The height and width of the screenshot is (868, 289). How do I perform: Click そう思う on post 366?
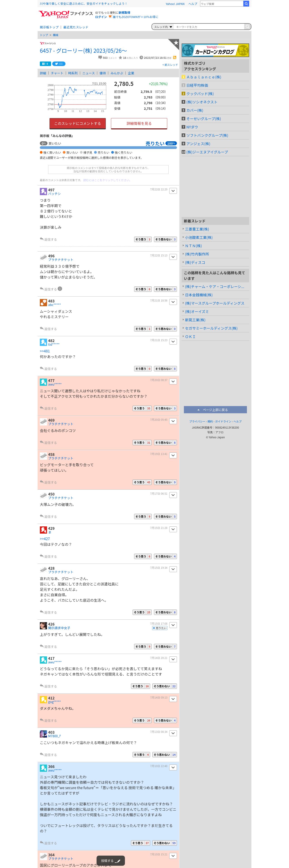point(140,843)
